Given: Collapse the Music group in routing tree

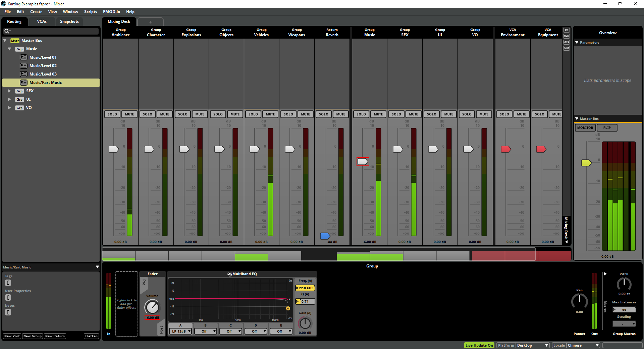Looking at the screenshot, I should [10, 49].
